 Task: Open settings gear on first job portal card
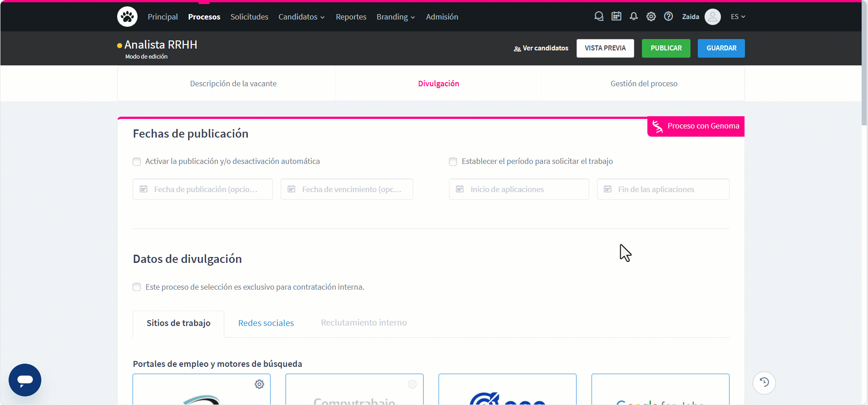point(259,384)
